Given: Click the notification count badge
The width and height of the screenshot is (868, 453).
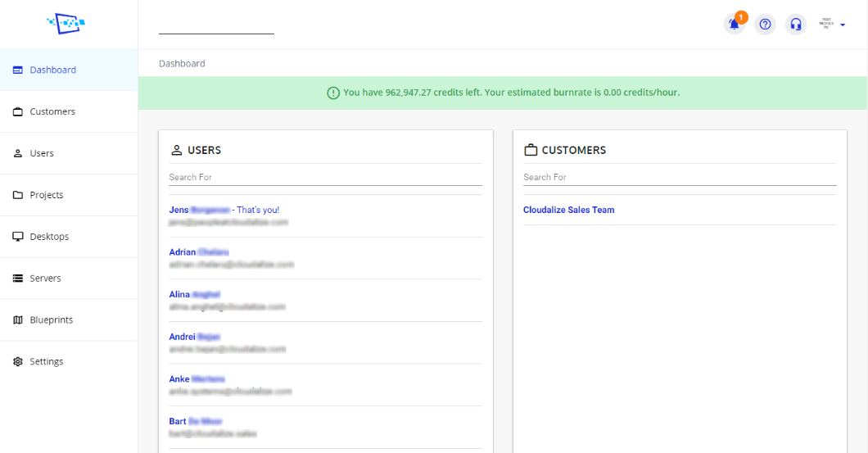Looking at the screenshot, I should [x=741, y=17].
